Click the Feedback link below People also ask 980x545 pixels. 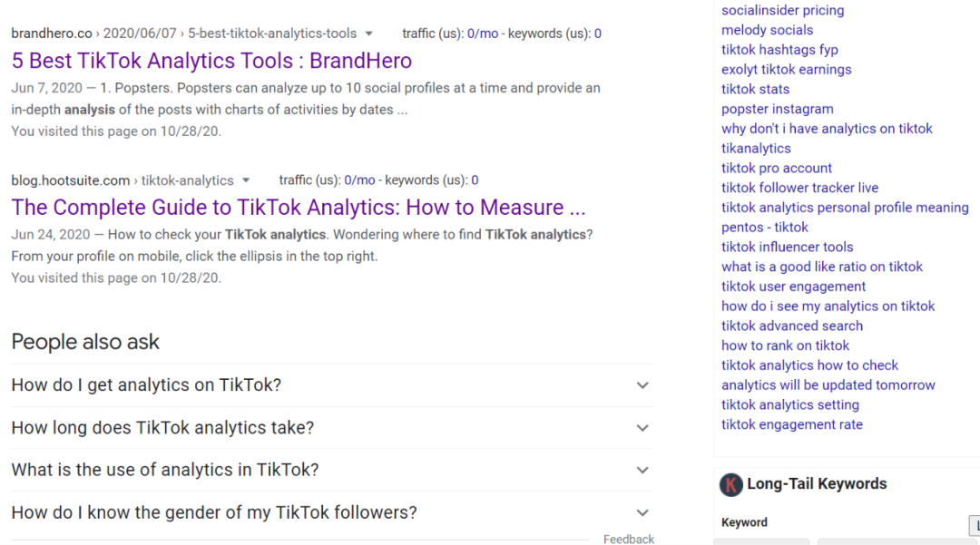pos(628,539)
